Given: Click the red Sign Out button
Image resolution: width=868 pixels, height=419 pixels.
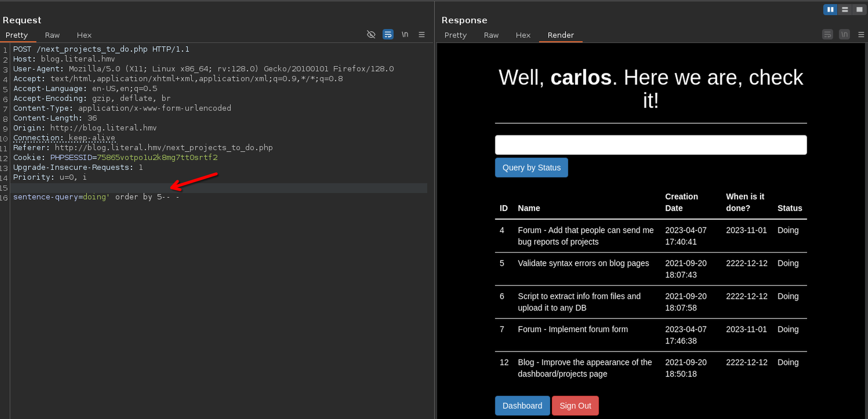Looking at the screenshot, I should click(x=575, y=406).
